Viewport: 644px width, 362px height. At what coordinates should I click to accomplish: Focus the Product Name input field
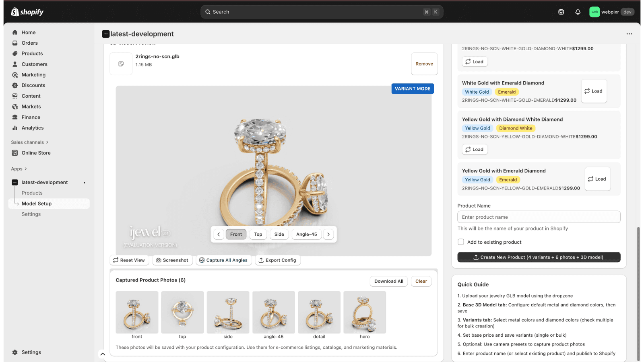[x=539, y=217]
